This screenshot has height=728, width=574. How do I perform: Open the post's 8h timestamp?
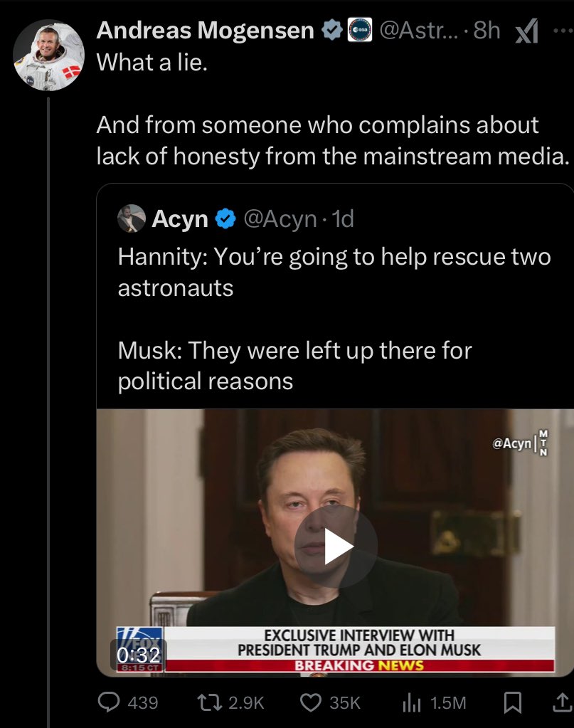pos(487,31)
